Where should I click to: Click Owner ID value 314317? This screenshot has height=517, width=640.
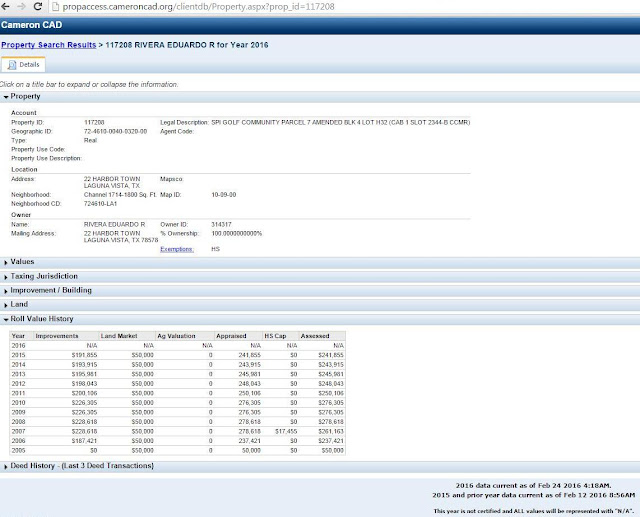[x=221, y=224]
